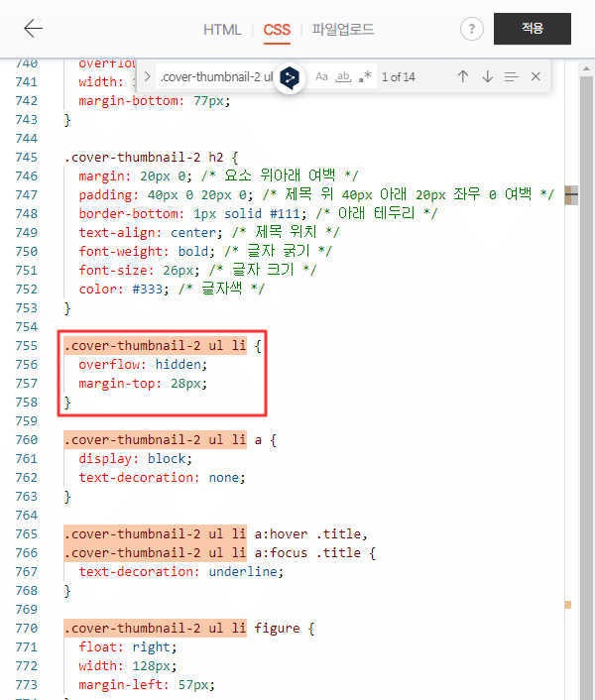Toggle find in selection icon

[x=512, y=76]
